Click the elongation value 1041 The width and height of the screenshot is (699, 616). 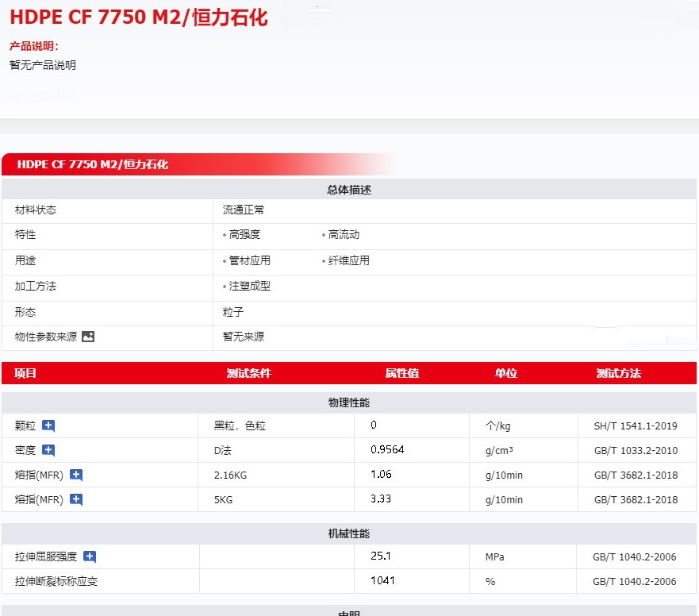[x=382, y=580]
